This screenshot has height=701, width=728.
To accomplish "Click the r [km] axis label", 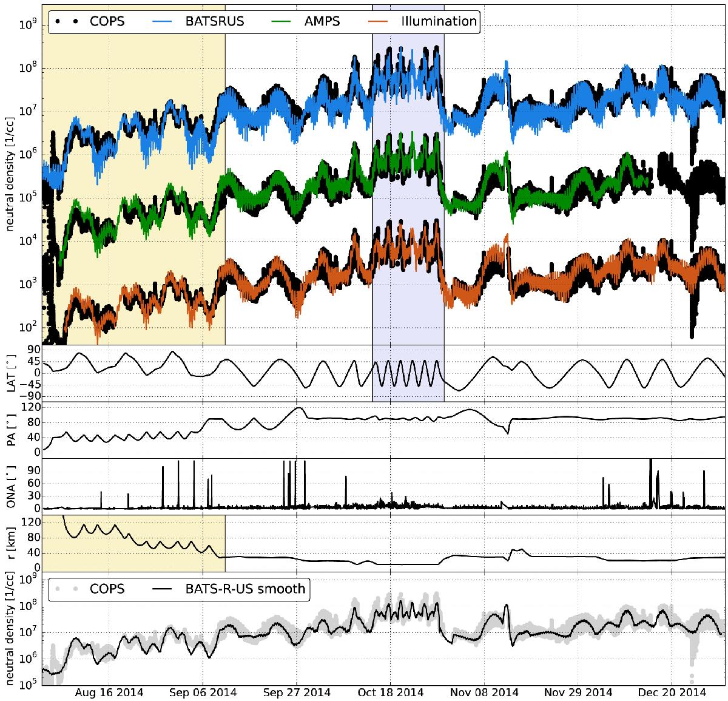I will (10, 542).
